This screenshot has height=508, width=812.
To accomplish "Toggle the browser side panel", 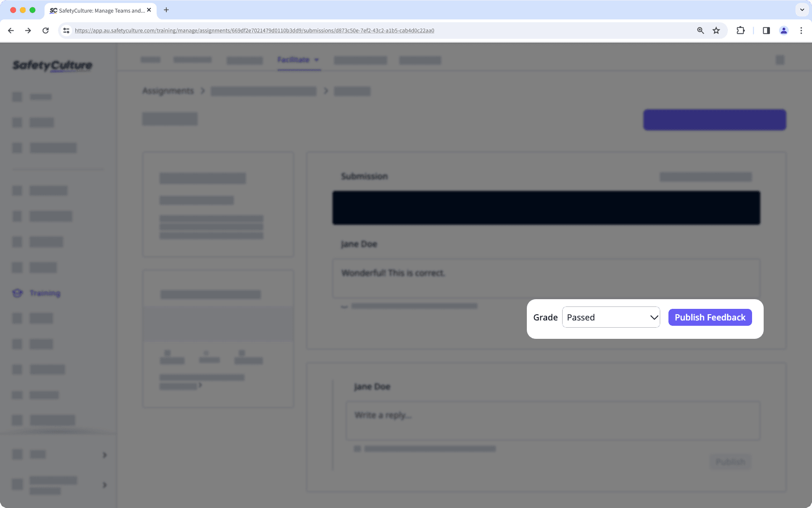I will tap(766, 30).
